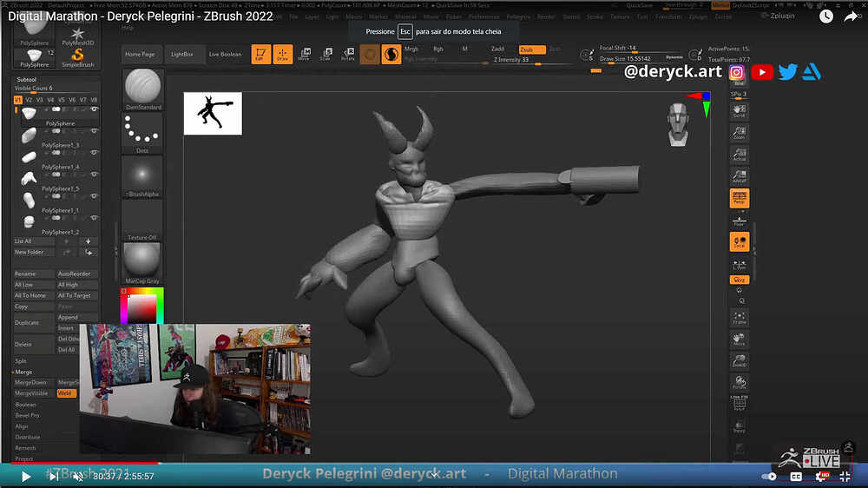
Task: Expand the Bevel Pro section
Action: 27,415
